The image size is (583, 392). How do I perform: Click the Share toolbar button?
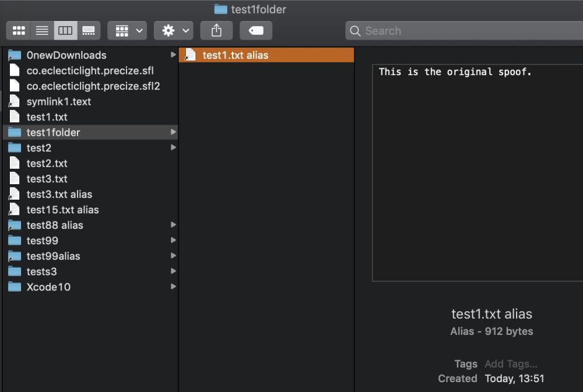[216, 30]
